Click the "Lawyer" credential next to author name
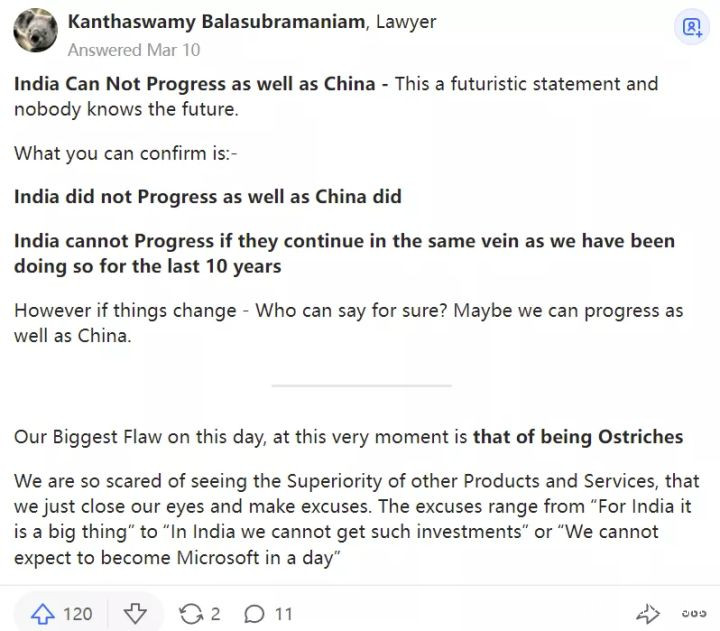 (x=406, y=21)
